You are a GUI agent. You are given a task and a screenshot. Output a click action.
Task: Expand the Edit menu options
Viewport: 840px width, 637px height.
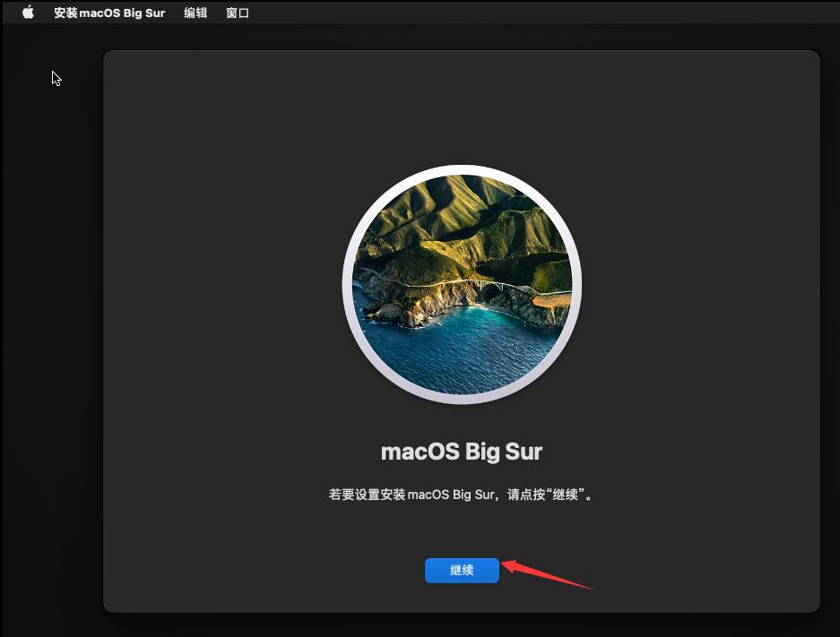pyautogui.click(x=195, y=13)
